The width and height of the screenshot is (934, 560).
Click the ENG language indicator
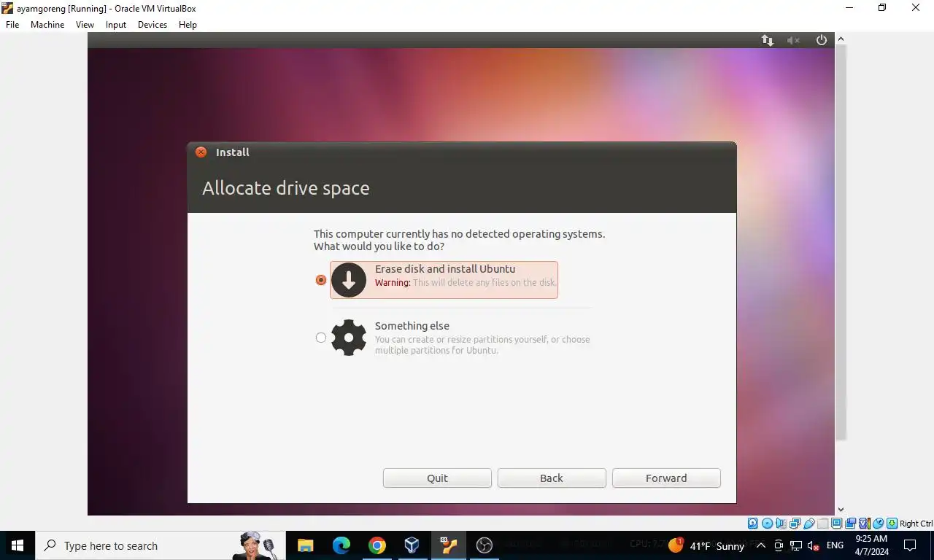coord(835,545)
